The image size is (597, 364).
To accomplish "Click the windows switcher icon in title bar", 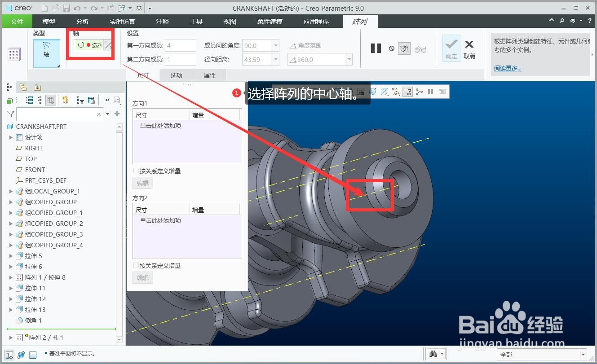I will pos(122,8).
